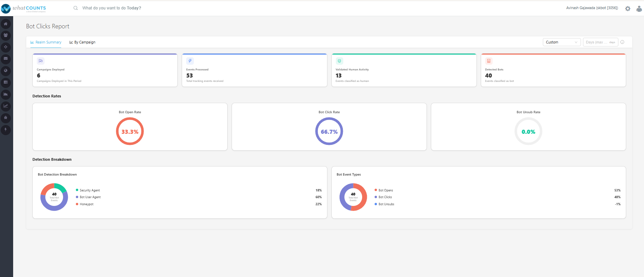Expand the Custom date range dropdown
The width and height of the screenshot is (644, 277).
coord(562,42)
